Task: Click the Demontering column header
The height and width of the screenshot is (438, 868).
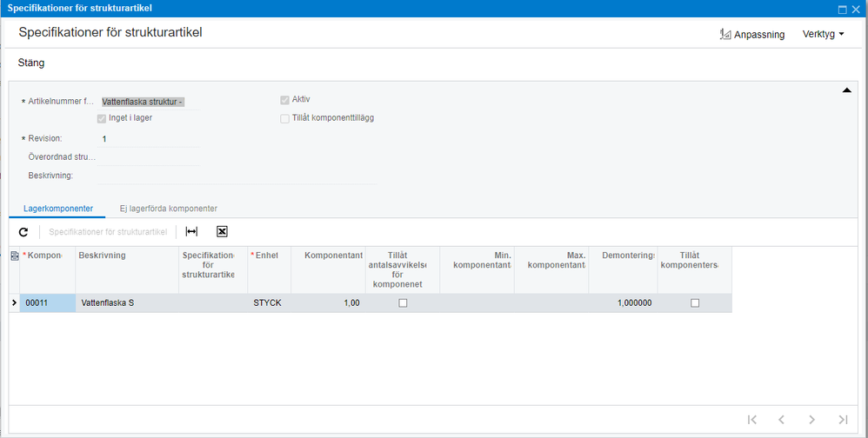Action: point(623,270)
